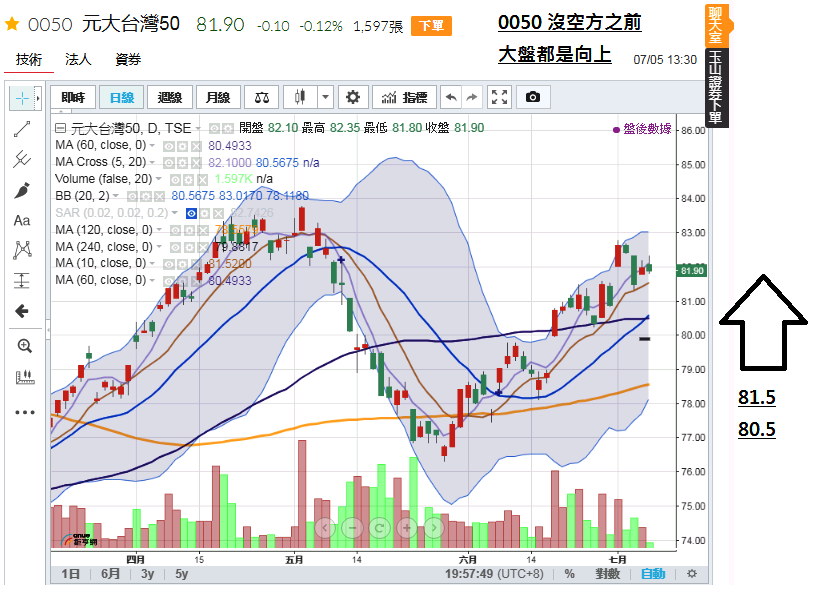This screenshot has width=830, height=600.
Task: Select the long position prediction tool
Action: click(x=22, y=280)
